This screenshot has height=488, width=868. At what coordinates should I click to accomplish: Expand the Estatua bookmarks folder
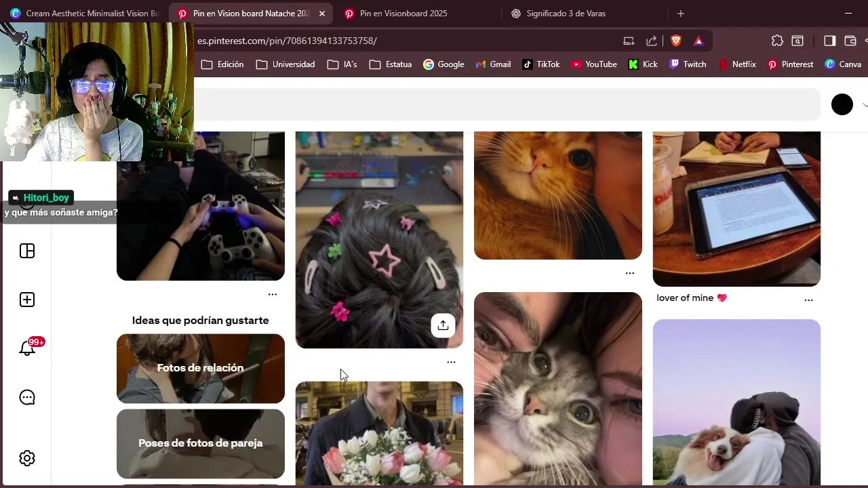tap(391, 64)
